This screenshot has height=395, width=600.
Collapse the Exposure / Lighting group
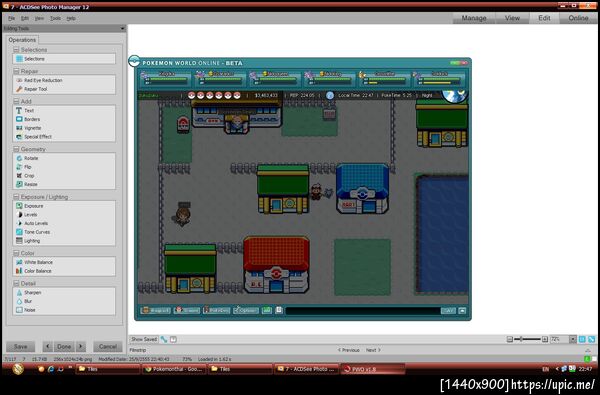pos(16,197)
